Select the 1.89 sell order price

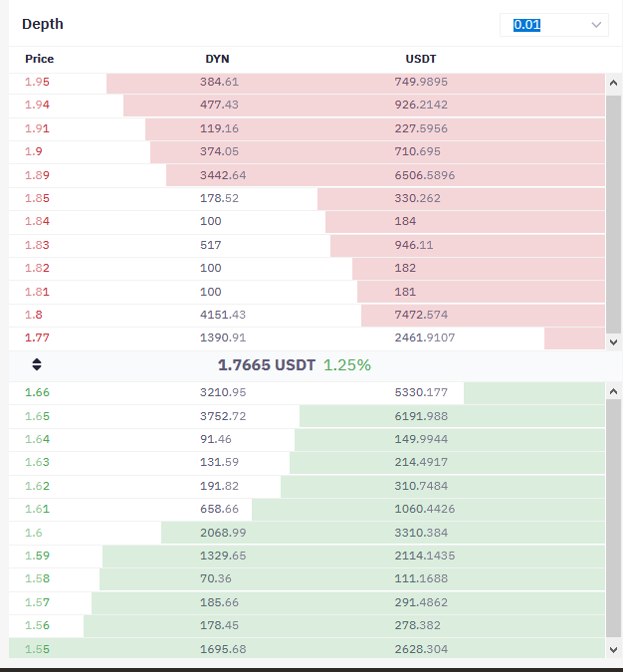[37, 175]
